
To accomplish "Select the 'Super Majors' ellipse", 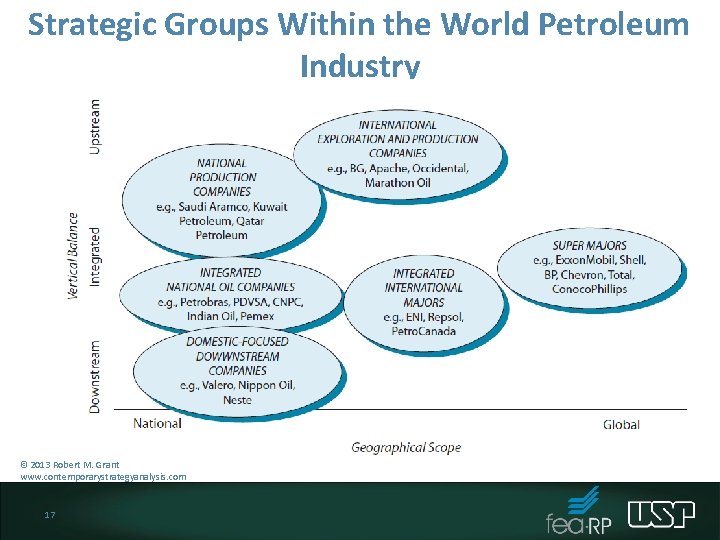I will coord(590,268).
